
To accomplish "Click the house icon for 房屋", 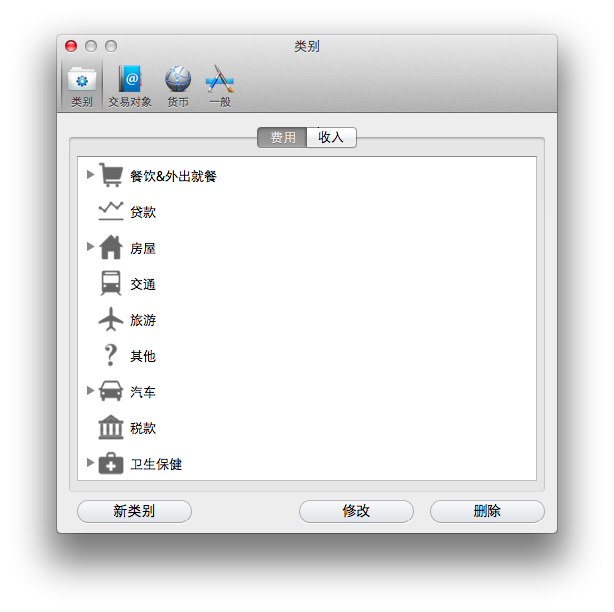I will click(x=111, y=247).
